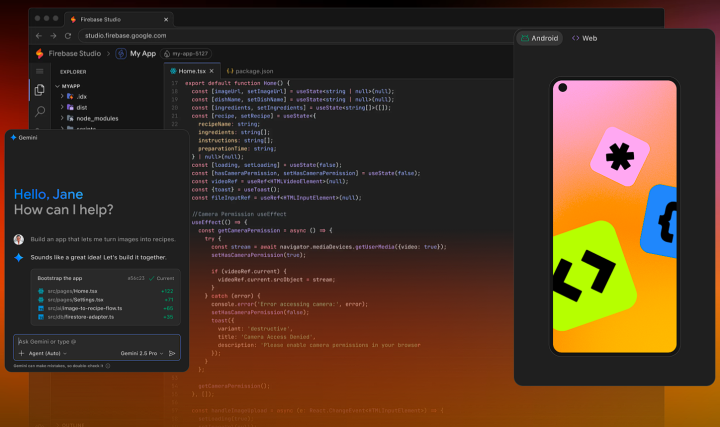Open the Search icon in the sidebar
This screenshot has height=427, width=720.
point(40,111)
